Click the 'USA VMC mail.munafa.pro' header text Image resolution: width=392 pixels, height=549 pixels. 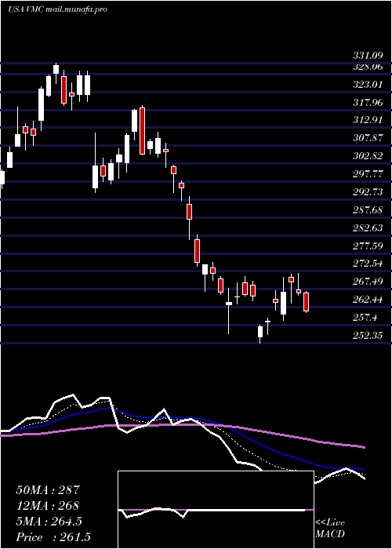57,9
